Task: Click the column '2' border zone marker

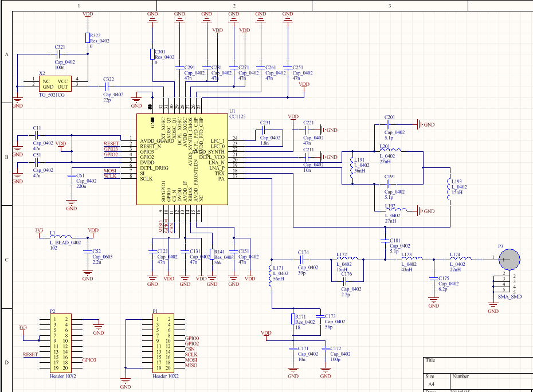Action: tap(234, 6)
